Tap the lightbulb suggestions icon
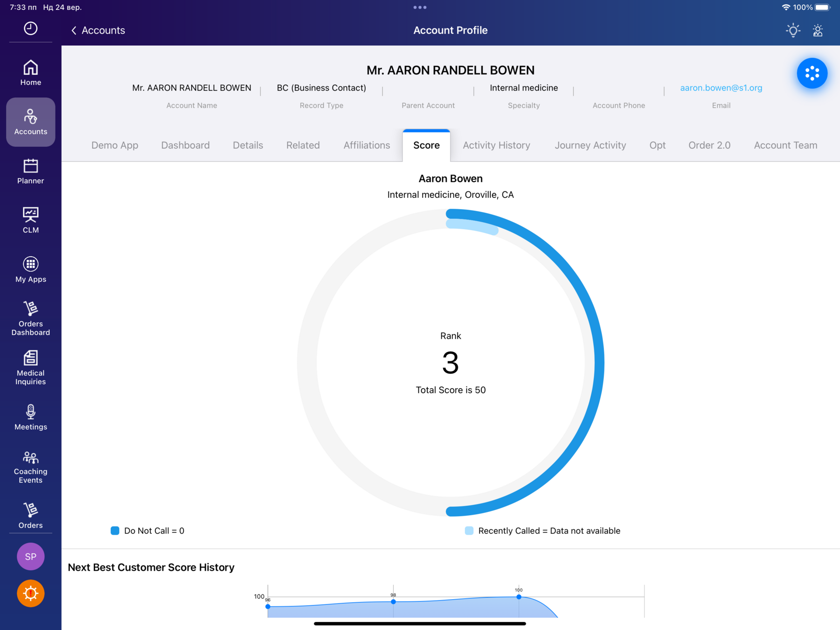Screen dimensions: 840x630 tap(793, 30)
